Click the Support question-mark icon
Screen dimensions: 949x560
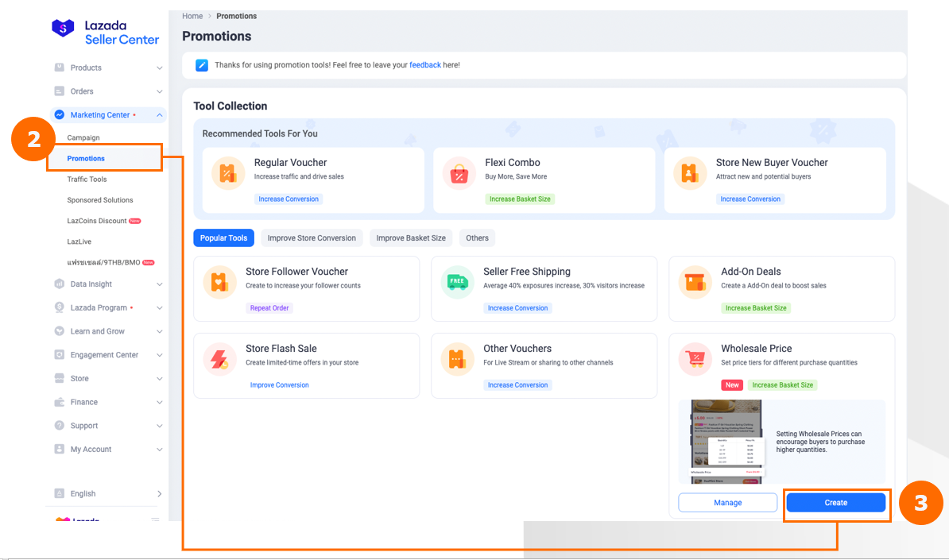click(x=60, y=425)
